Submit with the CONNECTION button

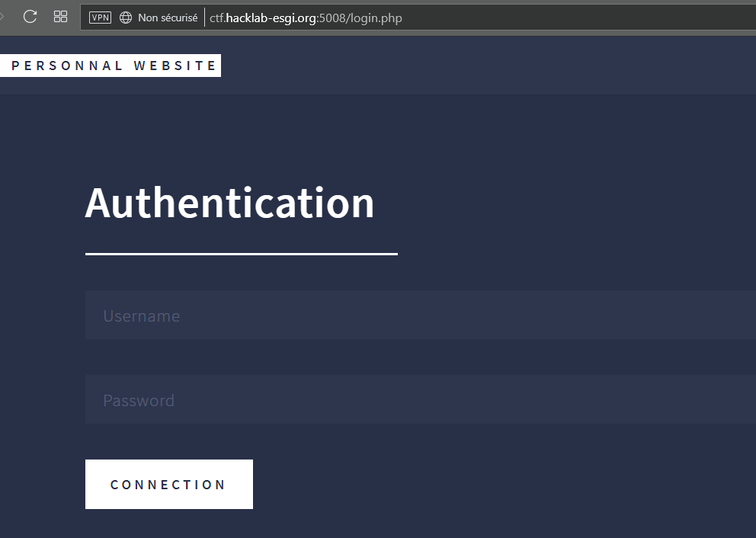[169, 484]
